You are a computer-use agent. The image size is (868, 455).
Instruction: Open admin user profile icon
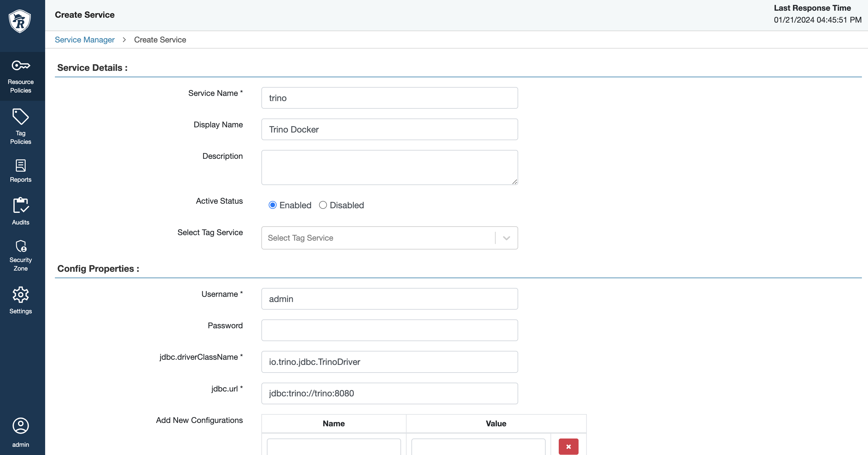20,426
